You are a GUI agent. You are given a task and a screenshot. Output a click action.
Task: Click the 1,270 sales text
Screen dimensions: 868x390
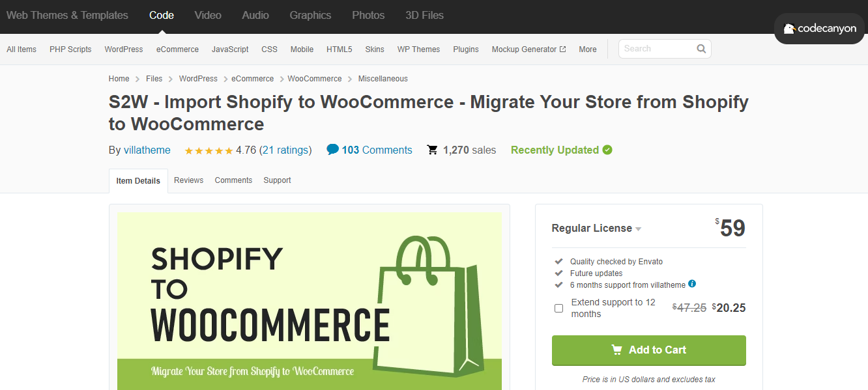click(469, 150)
